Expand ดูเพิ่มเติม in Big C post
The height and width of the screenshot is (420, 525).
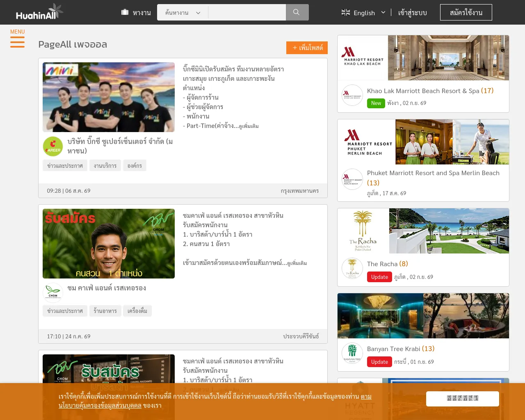(x=249, y=126)
